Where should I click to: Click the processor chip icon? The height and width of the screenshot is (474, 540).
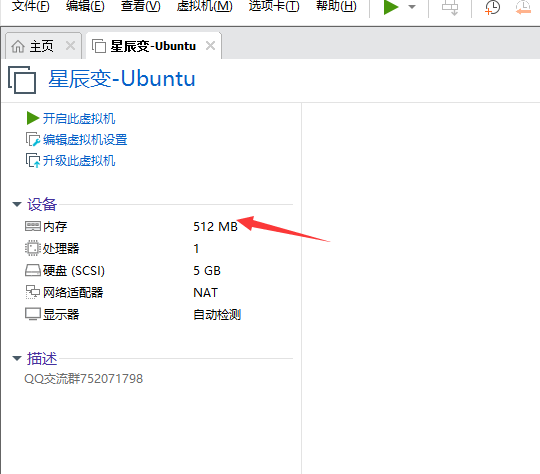33,248
